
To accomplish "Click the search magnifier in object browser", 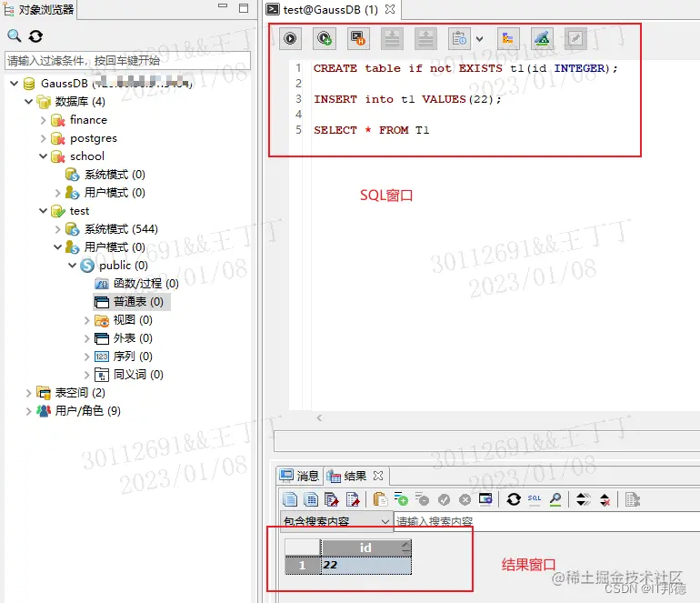I will point(15,35).
